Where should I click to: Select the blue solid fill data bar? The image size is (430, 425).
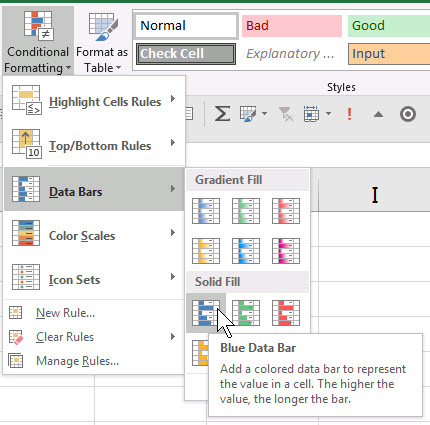[x=206, y=313]
